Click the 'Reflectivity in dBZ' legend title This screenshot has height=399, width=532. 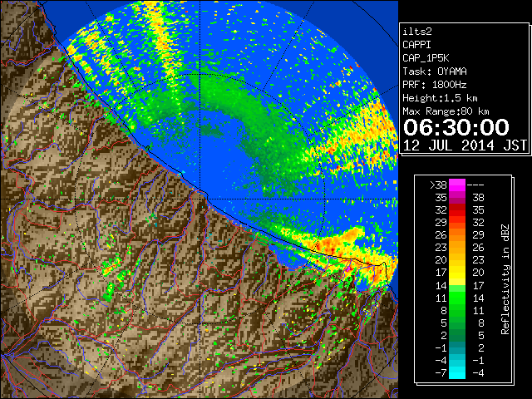click(x=505, y=279)
